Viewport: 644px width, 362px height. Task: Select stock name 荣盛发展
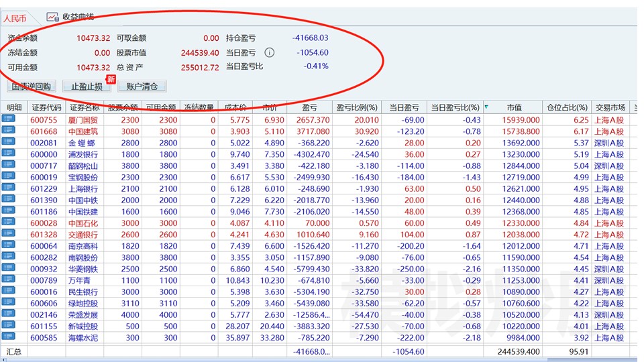(83, 315)
